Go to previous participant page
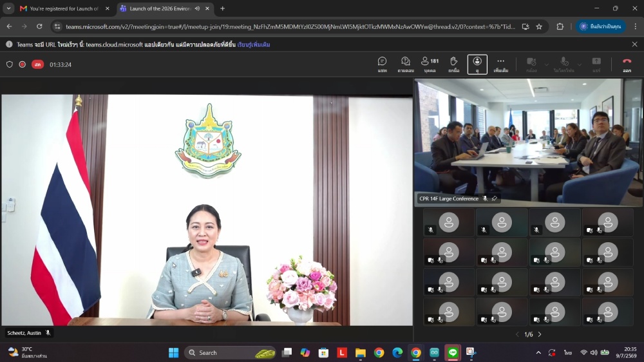The height and width of the screenshot is (362, 644). click(x=517, y=334)
